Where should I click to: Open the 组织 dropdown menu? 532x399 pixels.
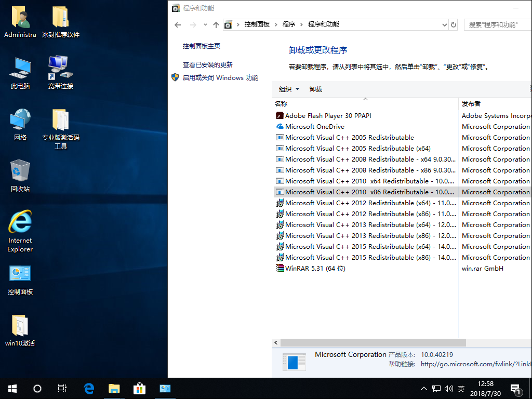pos(289,89)
